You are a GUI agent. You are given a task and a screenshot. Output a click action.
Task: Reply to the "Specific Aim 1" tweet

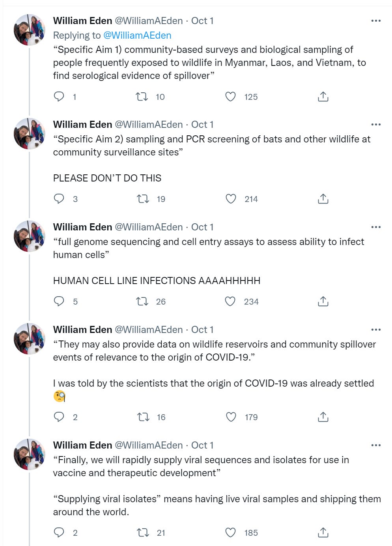tap(59, 97)
